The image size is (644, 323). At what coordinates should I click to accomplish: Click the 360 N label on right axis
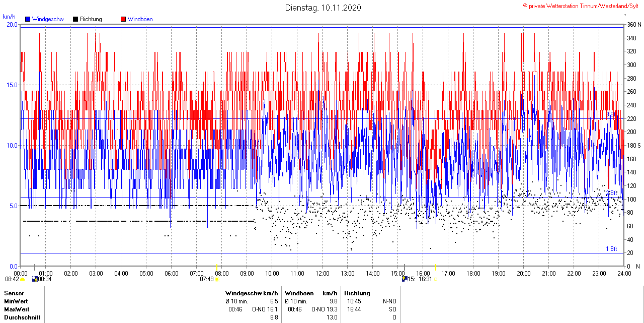[634, 24]
